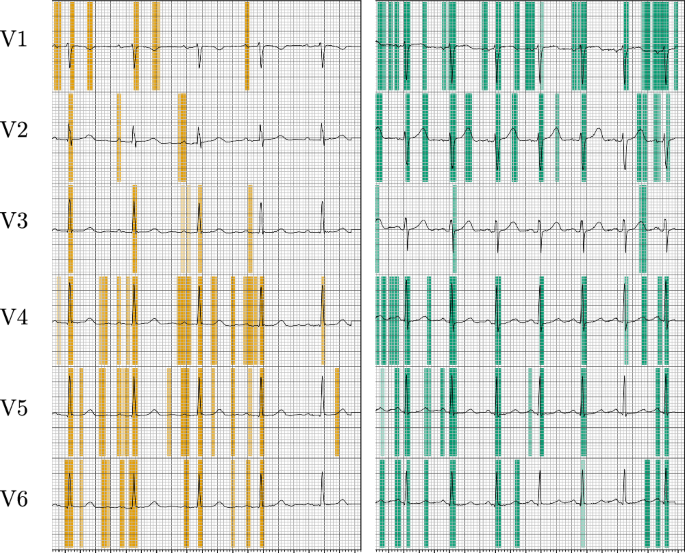Image resolution: width=685 pixels, height=553 pixels.
Task: Click the V4 trace strip with orange highlights
Action: (x=207, y=320)
